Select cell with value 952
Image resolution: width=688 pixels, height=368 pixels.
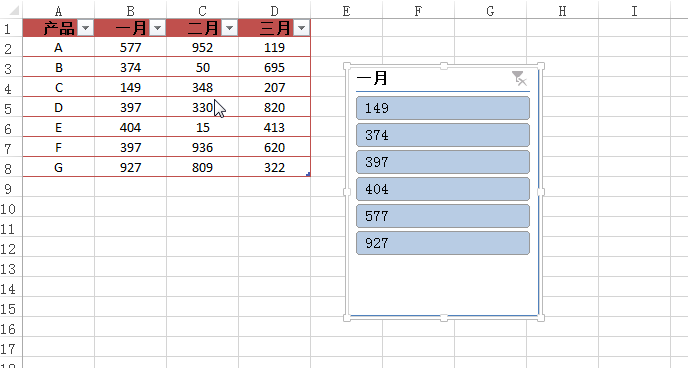[202, 47]
